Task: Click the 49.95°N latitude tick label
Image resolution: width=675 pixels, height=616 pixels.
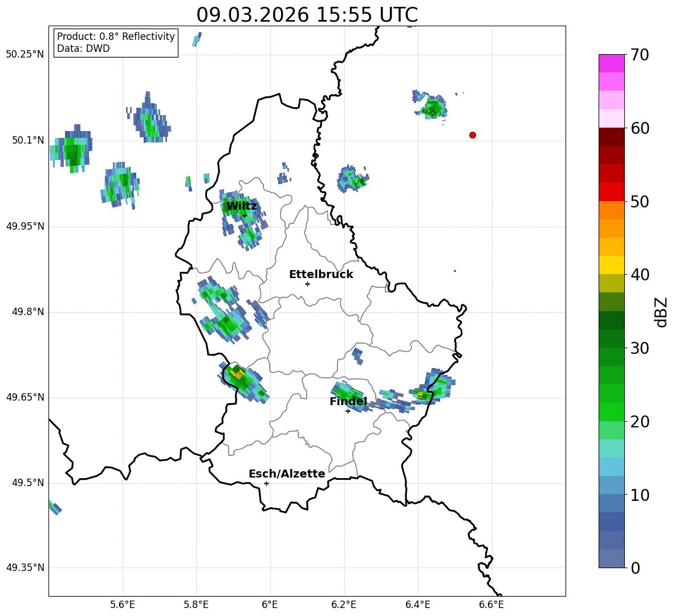Action: pyautogui.click(x=25, y=226)
